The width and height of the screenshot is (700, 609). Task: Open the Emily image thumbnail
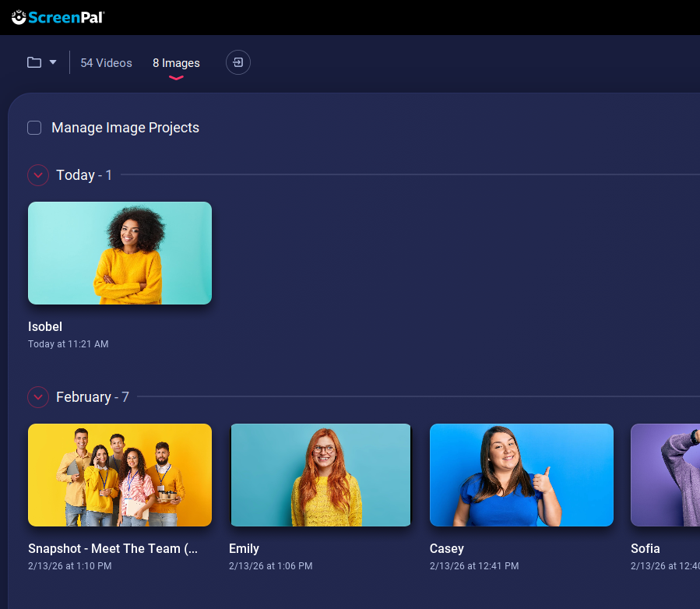[321, 475]
